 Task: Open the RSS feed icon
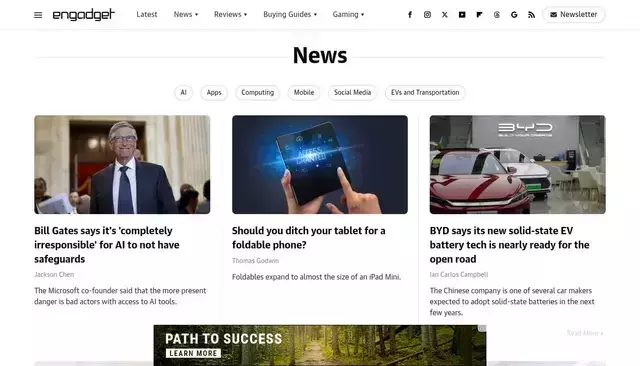tap(531, 15)
